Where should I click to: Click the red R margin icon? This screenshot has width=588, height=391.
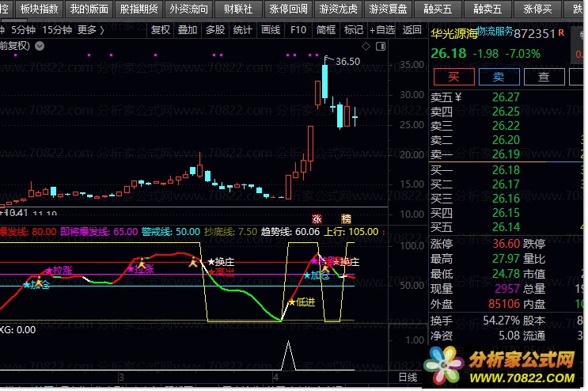click(x=561, y=33)
